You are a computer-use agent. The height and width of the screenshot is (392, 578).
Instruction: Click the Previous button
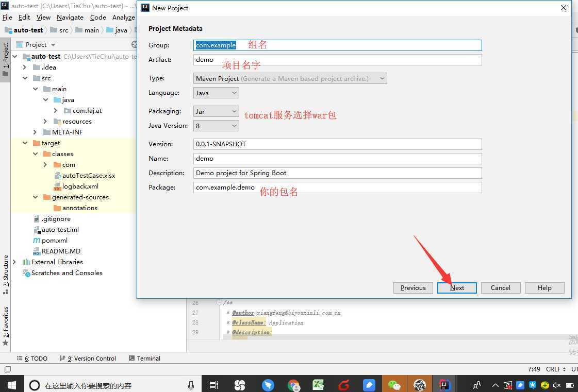413,288
